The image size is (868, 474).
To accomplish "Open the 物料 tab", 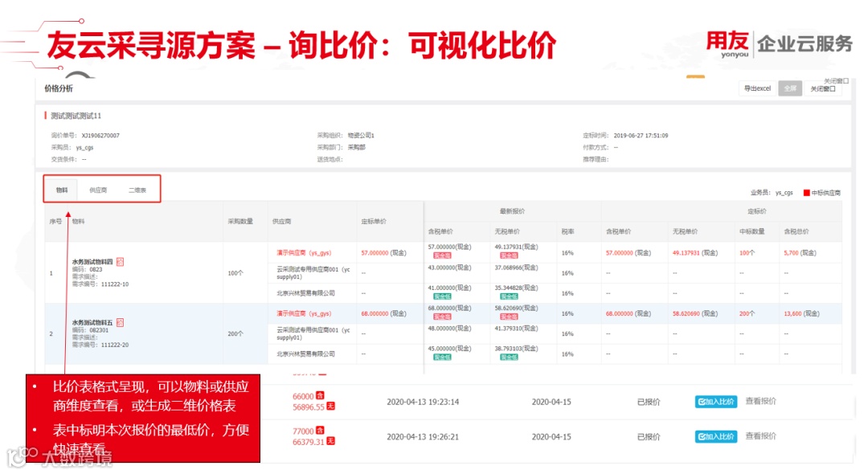I will click(x=61, y=190).
